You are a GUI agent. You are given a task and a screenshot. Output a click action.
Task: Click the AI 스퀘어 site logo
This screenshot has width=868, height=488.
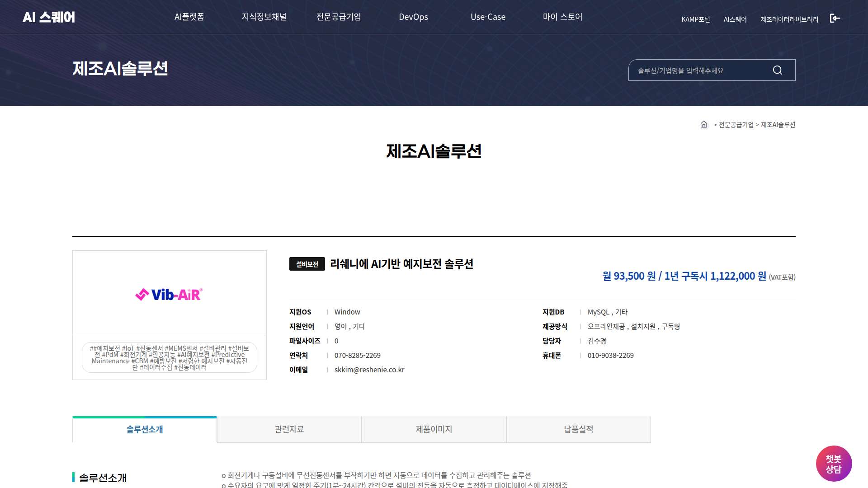[x=49, y=17]
